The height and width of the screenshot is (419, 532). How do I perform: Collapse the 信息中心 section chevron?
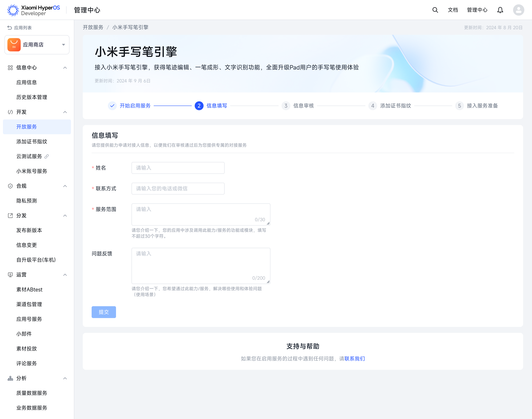[x=65, y=68]
